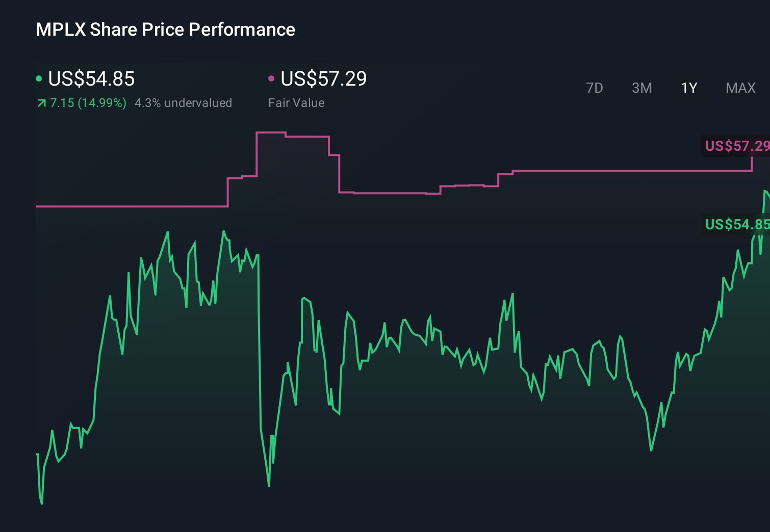
Task: Toggle visibility of the Fair Value line
Action: point(272,78)
